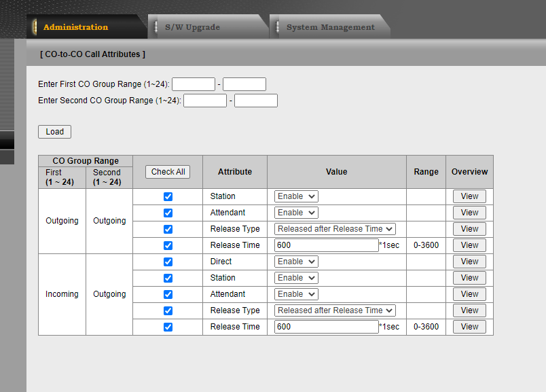Click View for Incoming-Outgoing Release Type
This screenshot has width=546, height=392.
(469, 310)
